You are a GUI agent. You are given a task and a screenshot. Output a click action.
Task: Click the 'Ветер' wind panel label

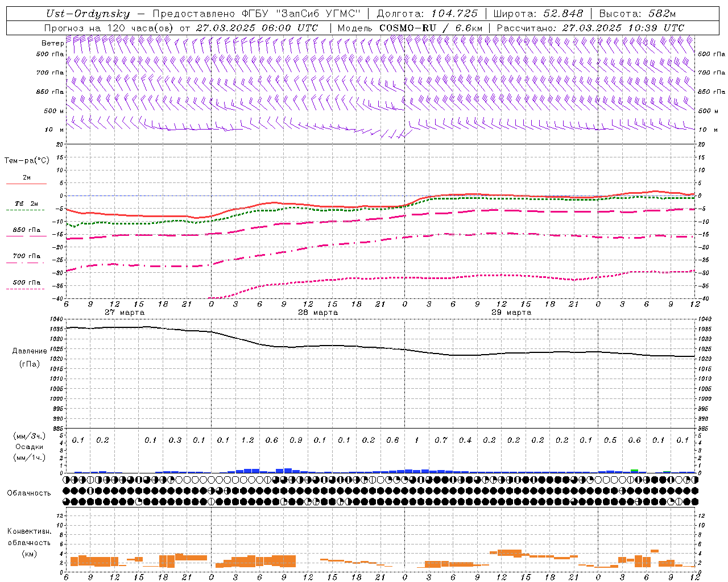(x=53, y=43)
